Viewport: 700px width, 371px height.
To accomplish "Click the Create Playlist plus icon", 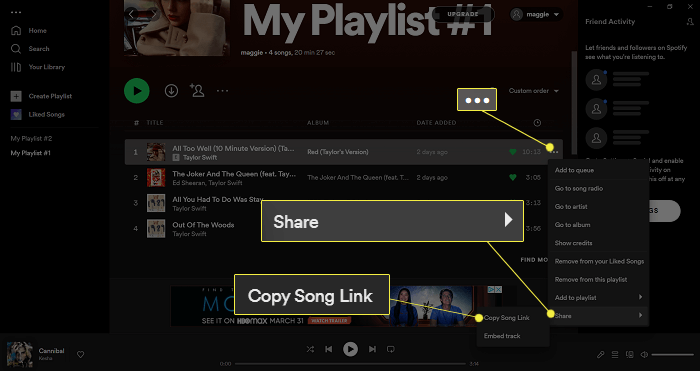I will point(16,96).
